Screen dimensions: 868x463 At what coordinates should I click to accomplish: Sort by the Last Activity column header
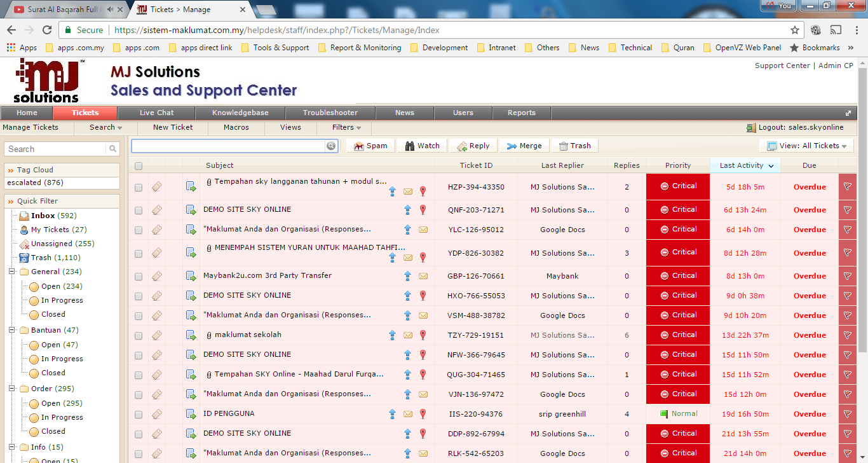(x=745, y=165)
